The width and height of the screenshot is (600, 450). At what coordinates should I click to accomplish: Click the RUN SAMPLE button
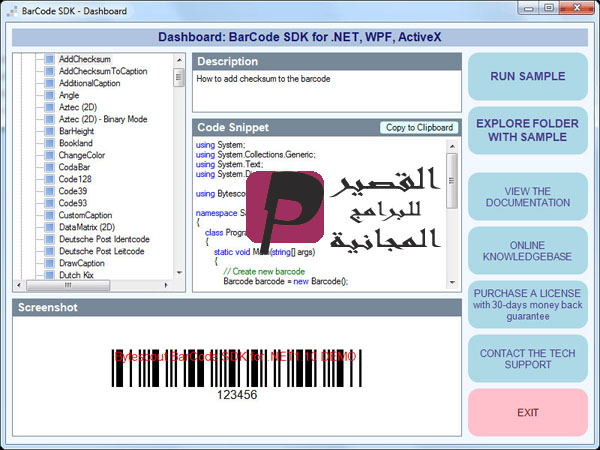tap(528, 76)
